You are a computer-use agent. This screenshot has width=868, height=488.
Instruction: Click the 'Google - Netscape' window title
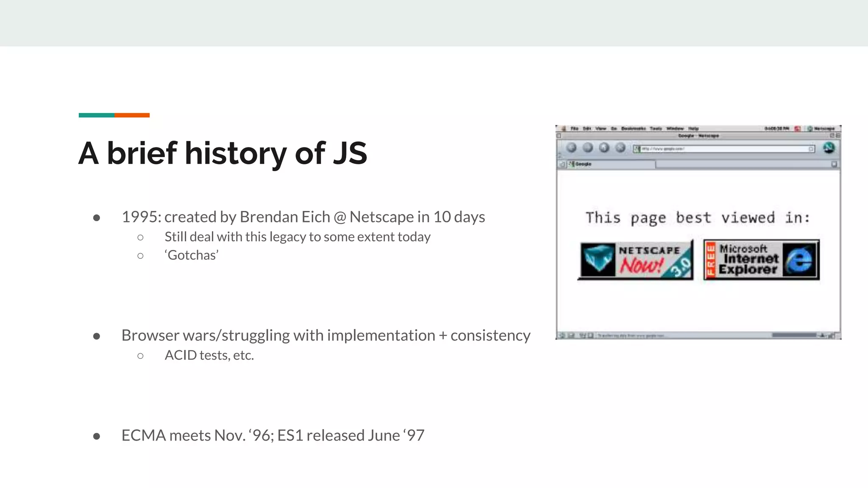(698, 136)
